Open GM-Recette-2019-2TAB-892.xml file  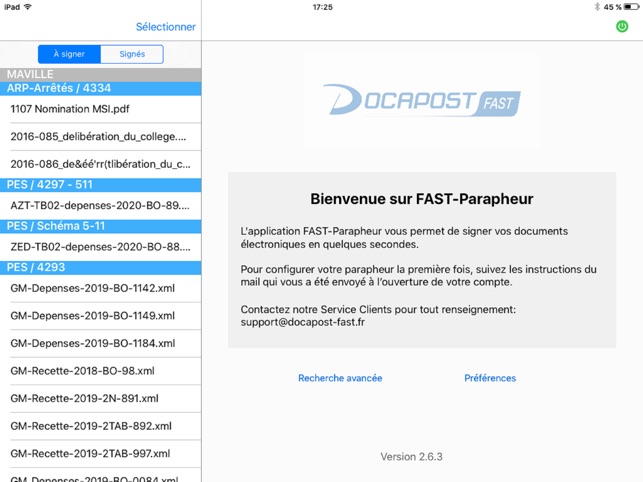pyautogui.click(x=90, y=426)
